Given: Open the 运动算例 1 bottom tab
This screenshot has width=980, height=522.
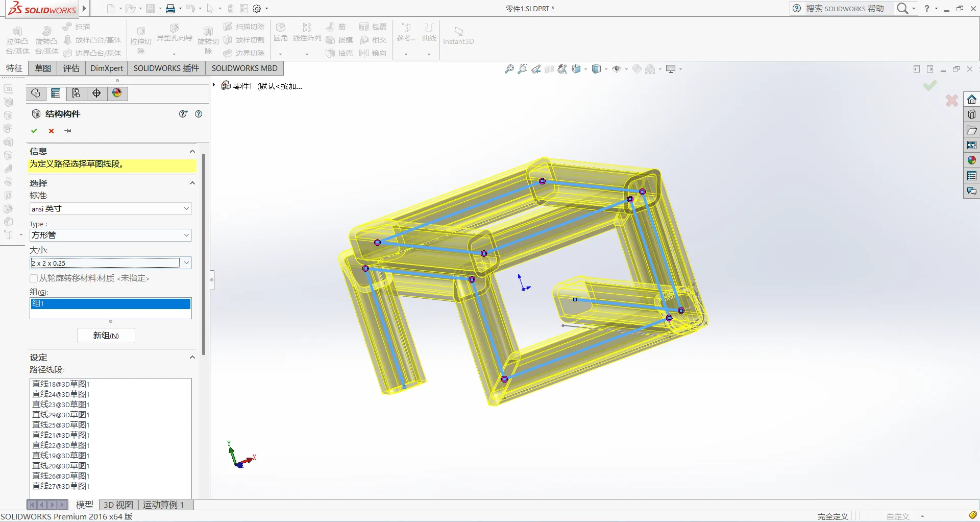Looking at the screenshot, I should click(x=164, y=505).
